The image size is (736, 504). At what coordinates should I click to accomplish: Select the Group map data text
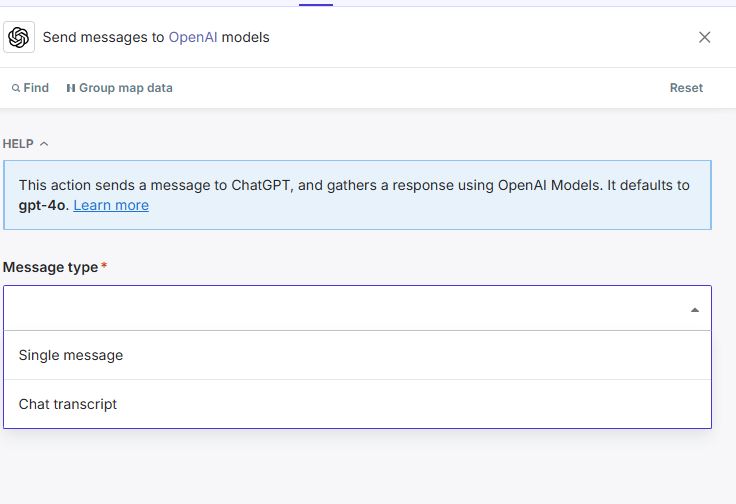click(125, 88)
